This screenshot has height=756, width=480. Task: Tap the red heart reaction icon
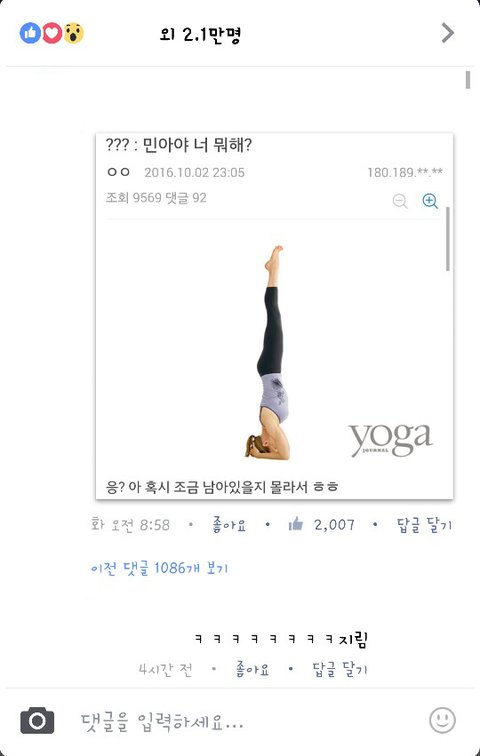52,33
